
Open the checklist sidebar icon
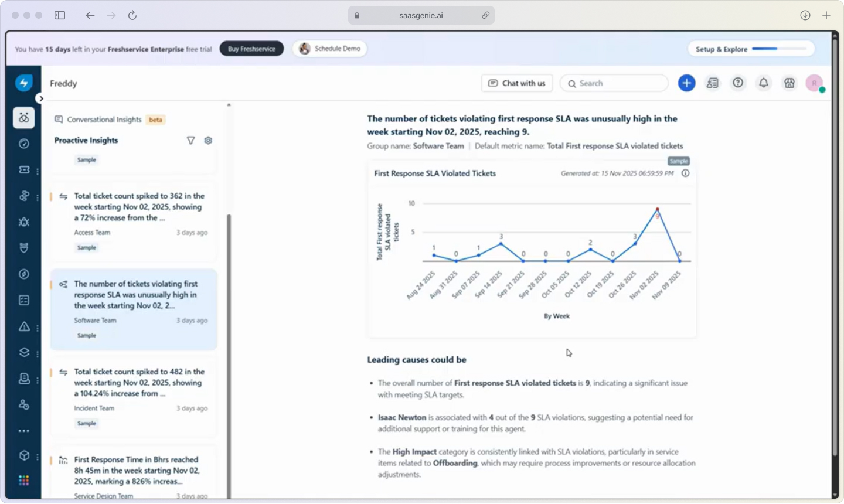tap(24, 300)
